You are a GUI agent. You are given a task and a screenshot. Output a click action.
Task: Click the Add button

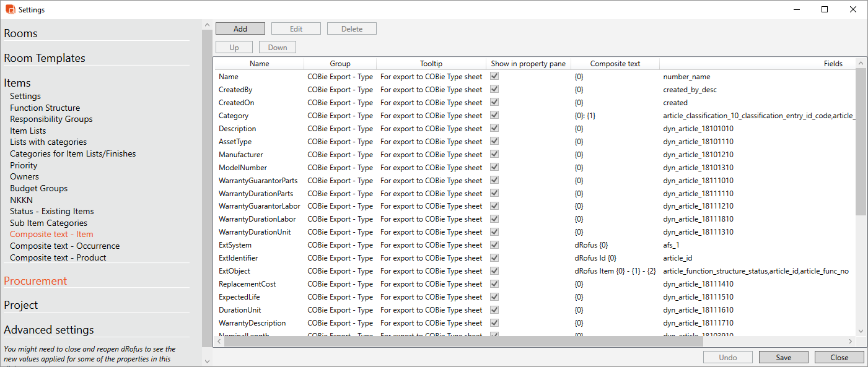[x=240, y=28]
